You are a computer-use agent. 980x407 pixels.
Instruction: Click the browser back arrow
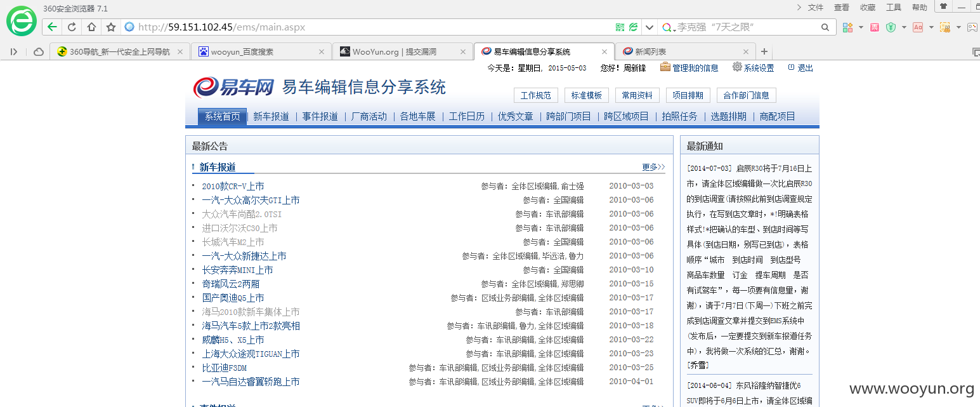coord(52,27)
